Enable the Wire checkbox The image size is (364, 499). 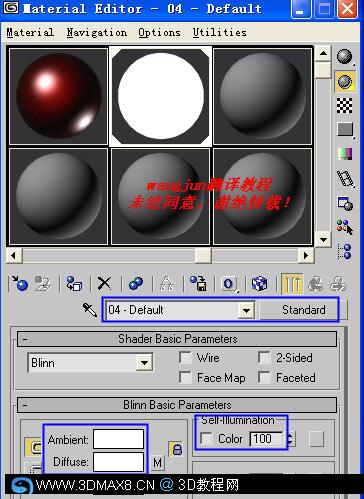(185, 358)
